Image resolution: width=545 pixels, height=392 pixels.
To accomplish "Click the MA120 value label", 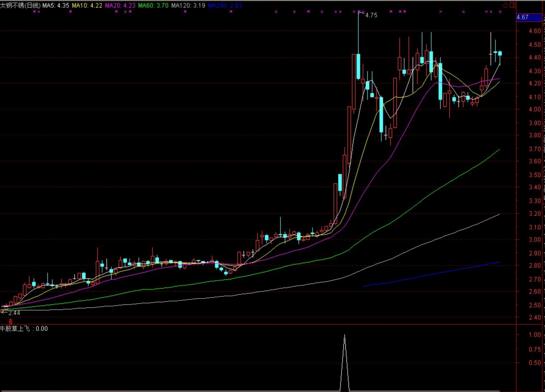I will coord(188,6).
